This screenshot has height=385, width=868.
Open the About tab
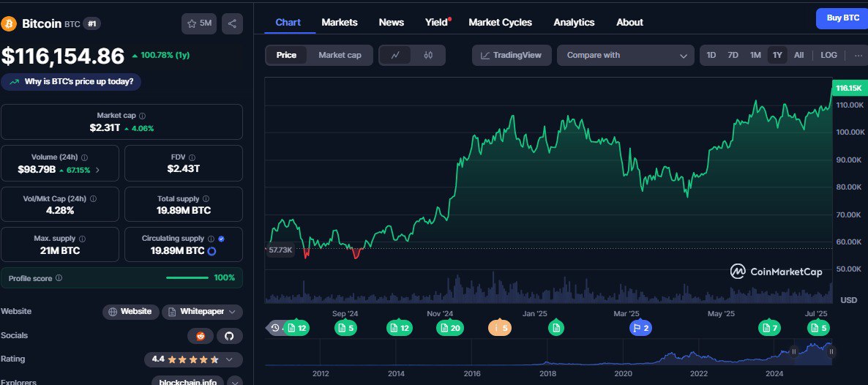629,22
